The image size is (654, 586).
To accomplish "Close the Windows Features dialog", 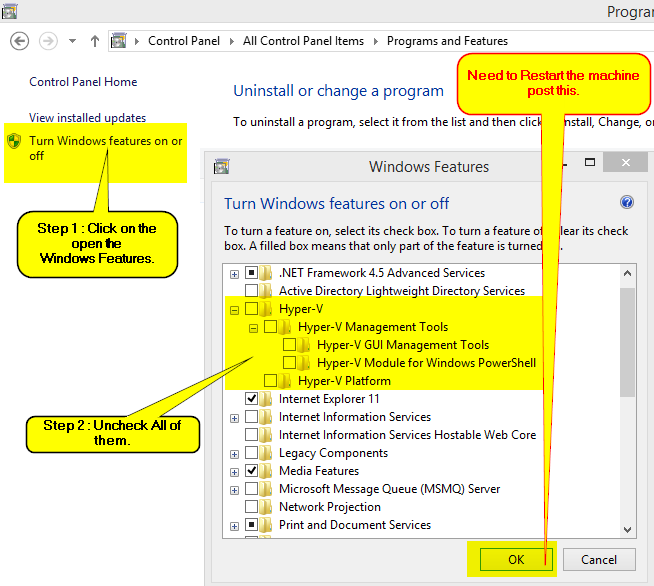I will pos(626,162).
